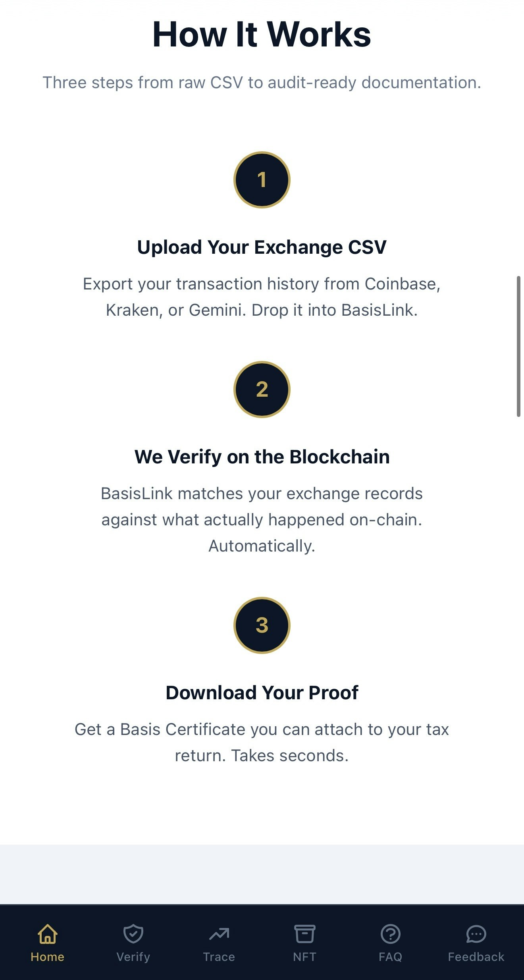524x980 pixels.
Task: Click the step 1 numbered circle
Action: [262, 179]
